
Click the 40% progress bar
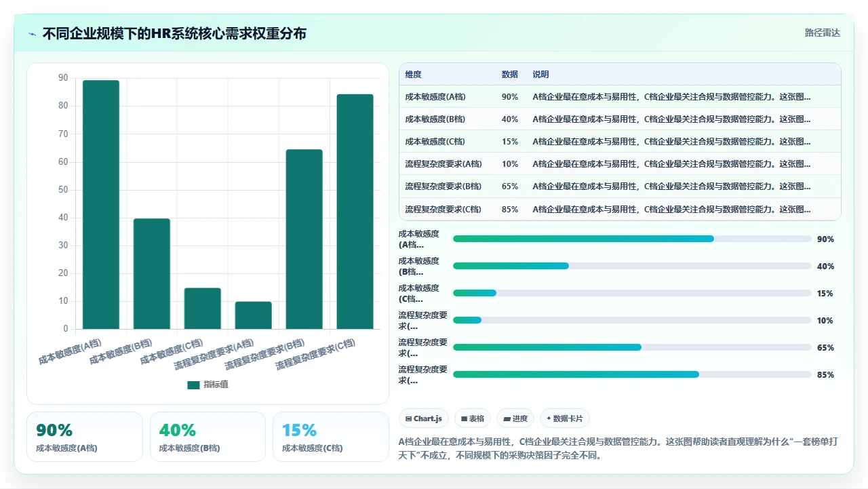point(632,266)
